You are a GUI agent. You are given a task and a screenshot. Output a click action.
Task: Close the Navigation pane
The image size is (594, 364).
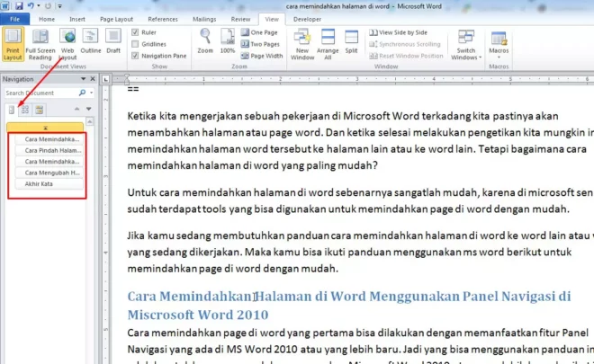93,79
